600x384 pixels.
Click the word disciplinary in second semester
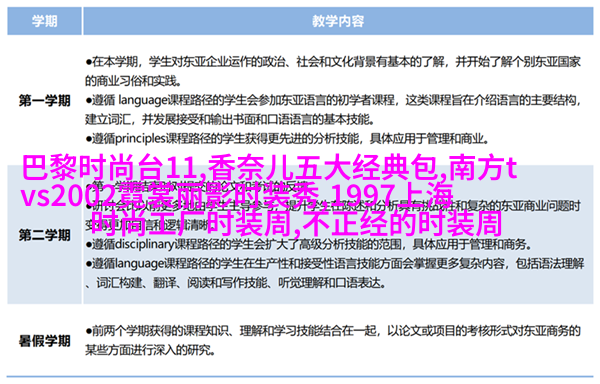click(x=144, y=244)
